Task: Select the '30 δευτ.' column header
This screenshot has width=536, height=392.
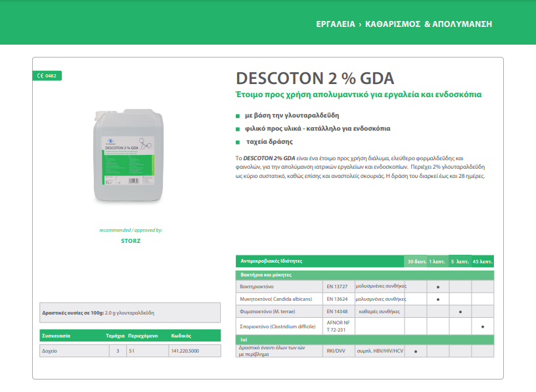Action: click(416, 261)
